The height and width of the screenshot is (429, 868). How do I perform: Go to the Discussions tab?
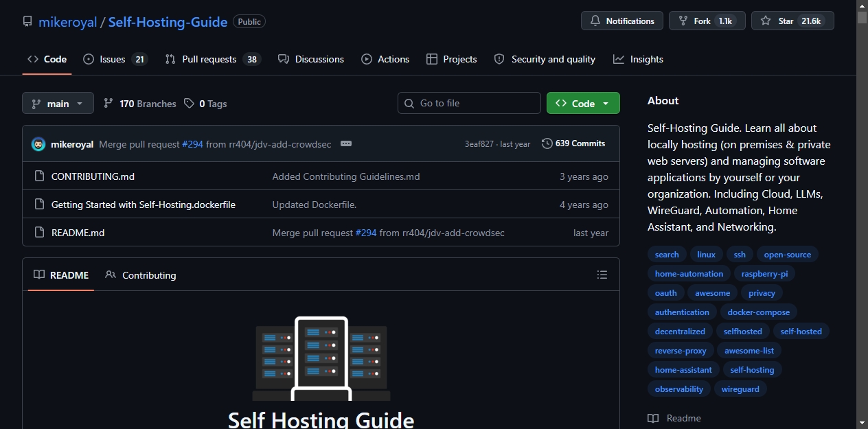click(x=311, y=59)
